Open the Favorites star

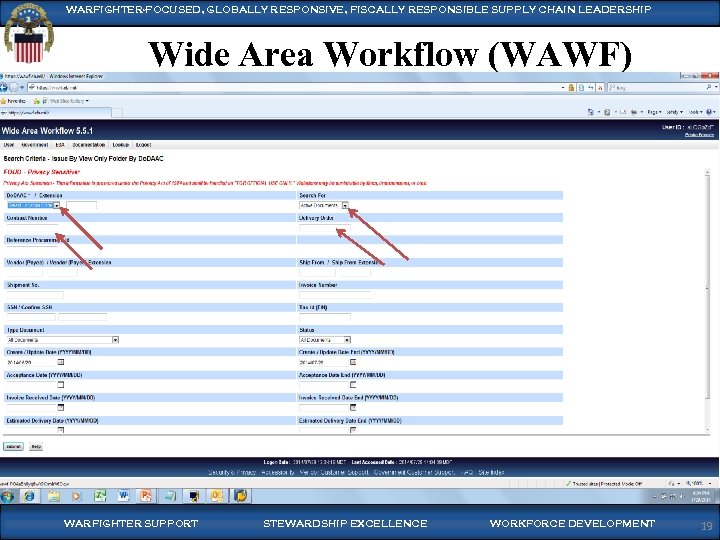(4, 101)
